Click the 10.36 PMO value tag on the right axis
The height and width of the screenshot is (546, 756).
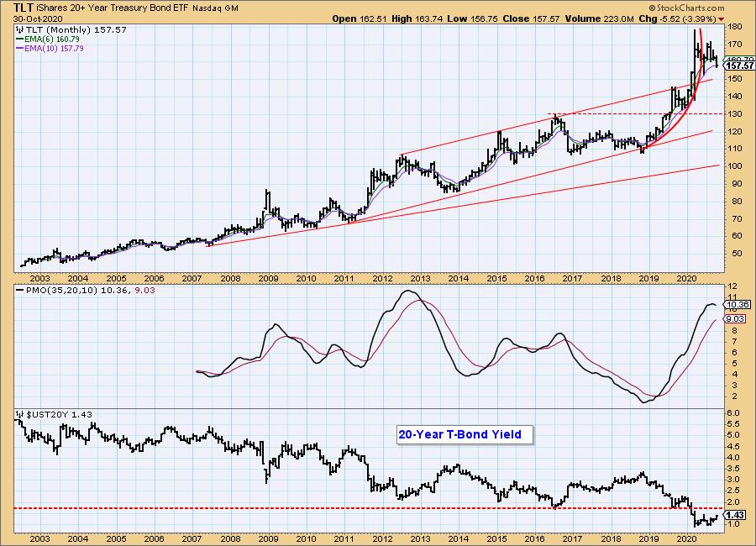pos(738,304)
